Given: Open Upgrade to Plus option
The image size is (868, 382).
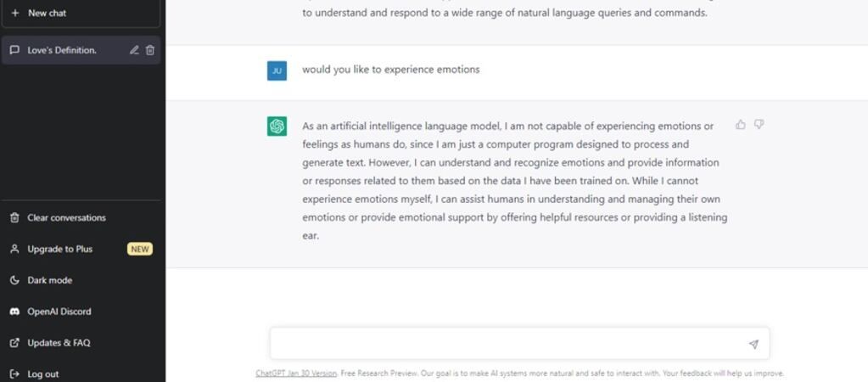Looking at the screenshot, I should click(x=59, y=249).
